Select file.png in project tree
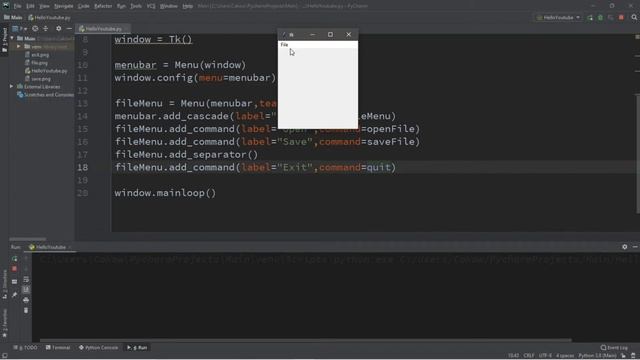 click(x=36, y=63)
